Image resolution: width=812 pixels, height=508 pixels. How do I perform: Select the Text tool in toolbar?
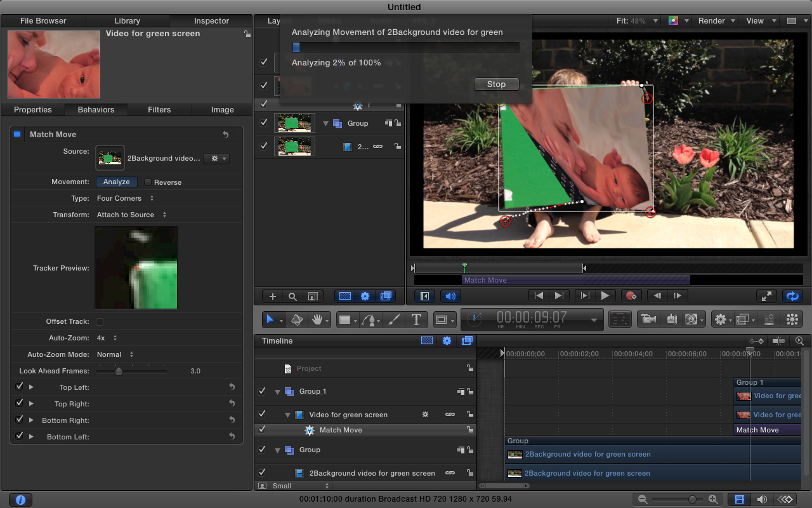(416, 319)
